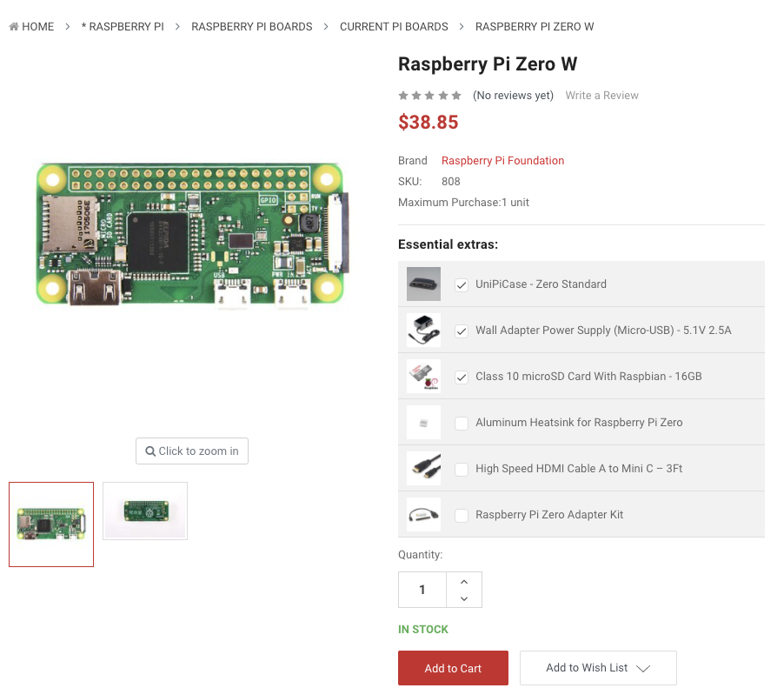The image size is (784, 688).
Task: Uncheck Wall Adapter Power Supply option
Action: click(462, 331)
